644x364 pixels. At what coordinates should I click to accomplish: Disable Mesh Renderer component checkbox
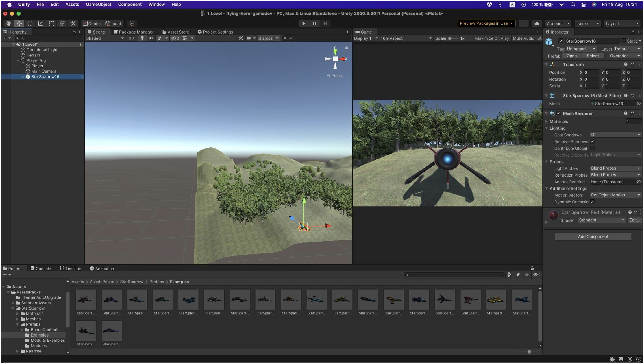pyautogui.click(x=559, y=113)
